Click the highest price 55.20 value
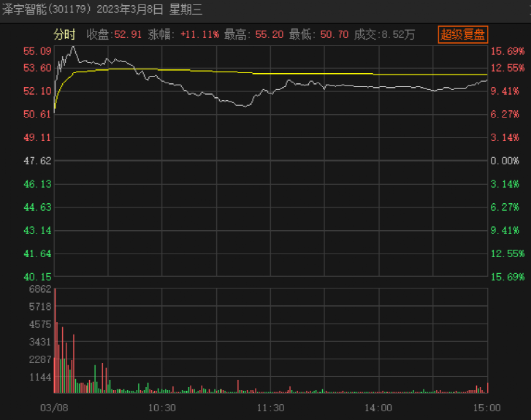Viewport: 531px width, 420px height. click(267, 34)
